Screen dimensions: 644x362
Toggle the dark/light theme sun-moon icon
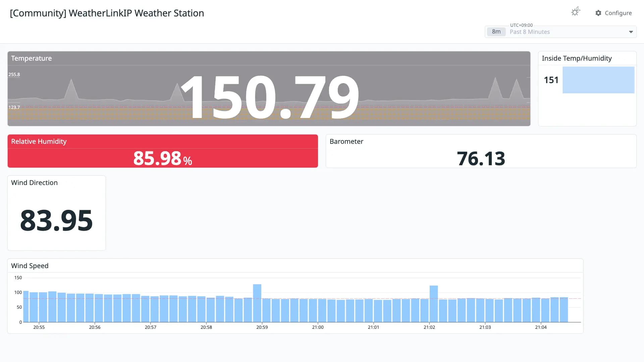click(x=576, y=12)
